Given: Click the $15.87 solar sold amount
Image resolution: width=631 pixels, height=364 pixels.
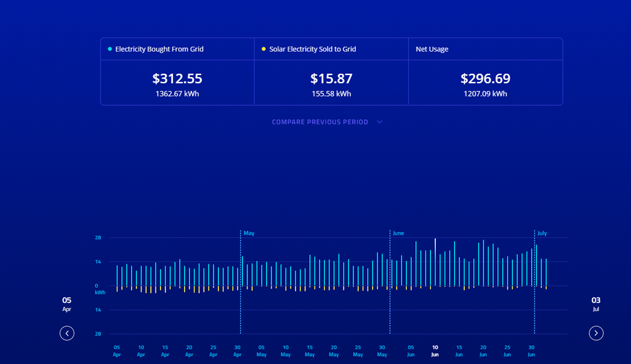Looking at the screenshot, I should click(331, 79).
